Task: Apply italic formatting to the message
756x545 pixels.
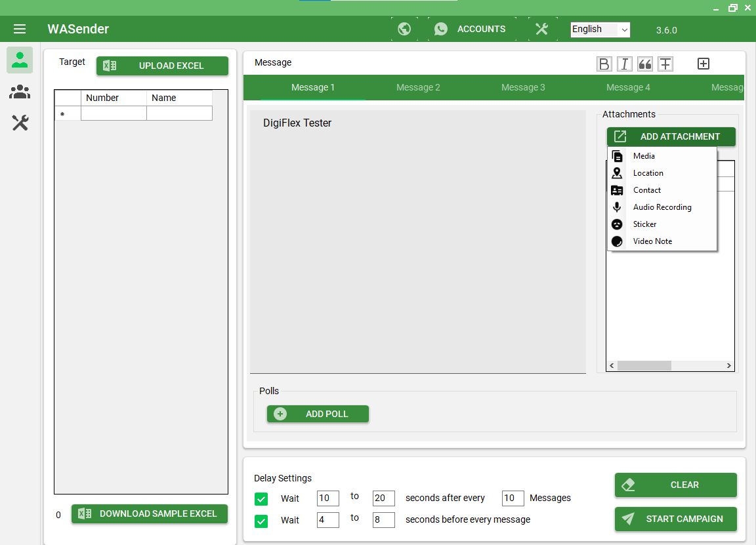Action: [625, 64]
